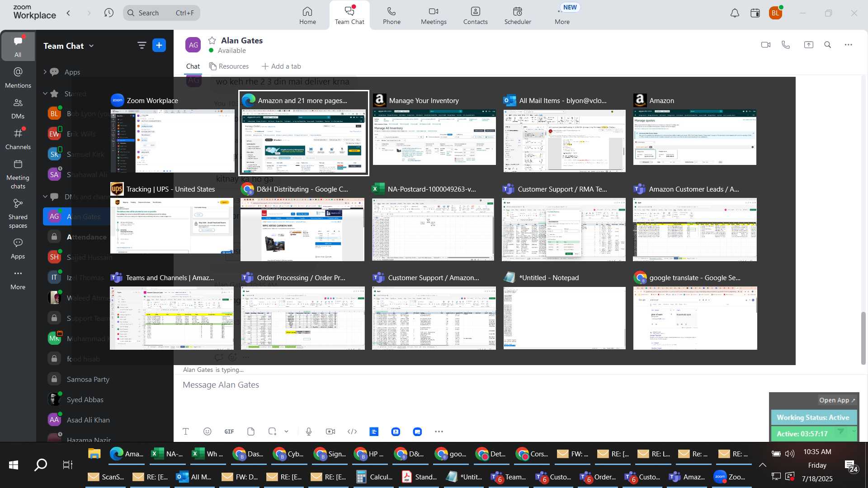This screenshot has width=868, height=488.
Task: Open the volume control in system tray
Action: [x=790, y=454]
